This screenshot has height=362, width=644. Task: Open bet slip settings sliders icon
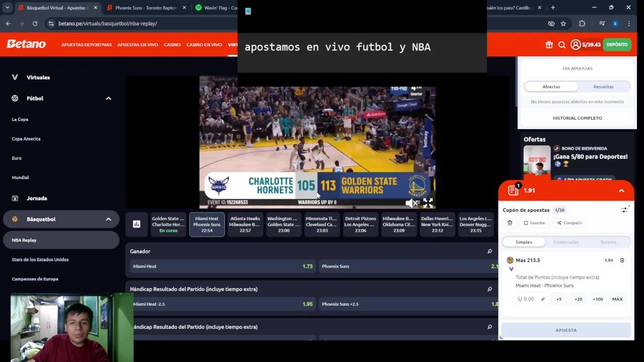[624, 210]
